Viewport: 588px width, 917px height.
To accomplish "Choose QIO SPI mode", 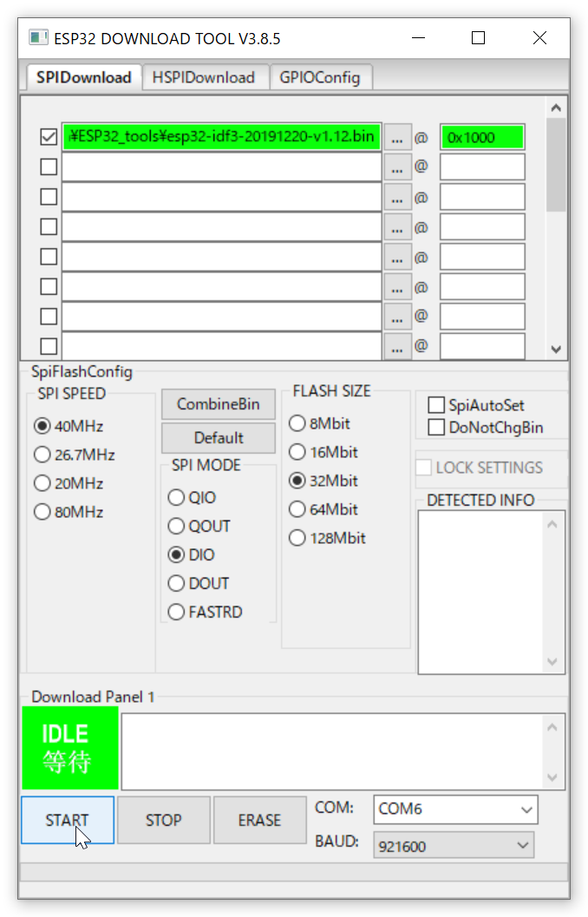I will (192, 497).
